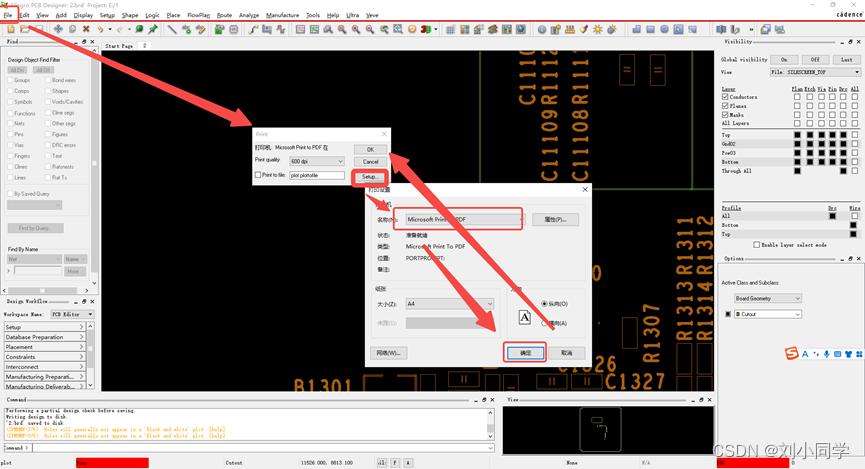Click the New file toolbar icon
This screenshot has width=865, height=469.
pos(11,30)
